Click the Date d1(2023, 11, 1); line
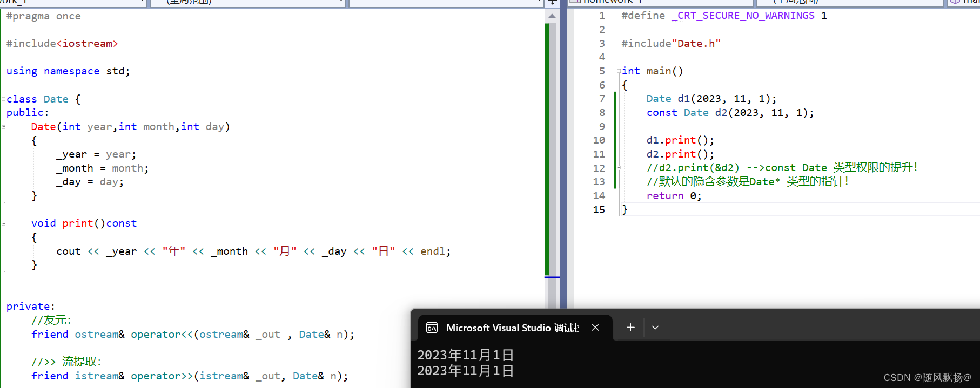This screenshot has width=980, height=388. (x=711, y=99)
